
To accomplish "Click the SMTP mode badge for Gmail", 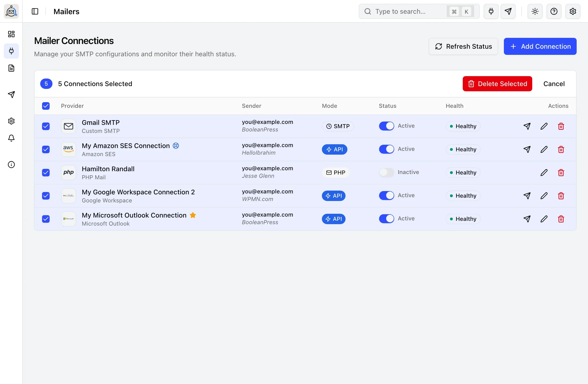I will pyautogui.click(x=338, y=126).
